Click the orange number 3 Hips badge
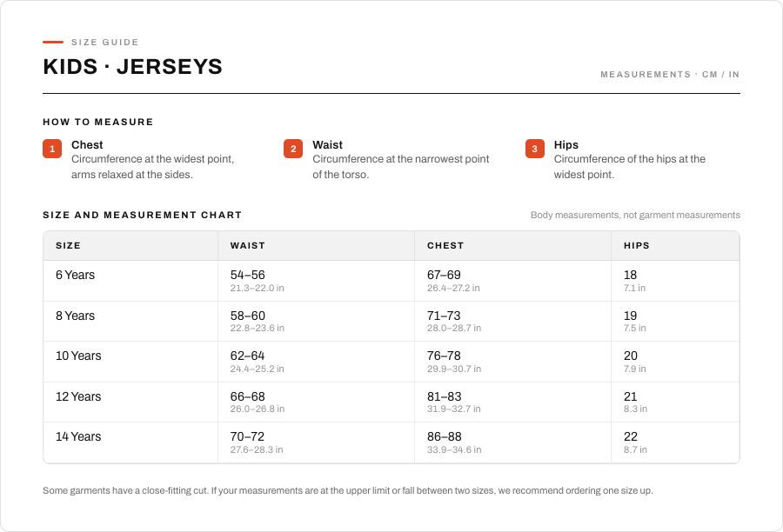Screen dimensions: 783x532 click(x=535, y=149)
